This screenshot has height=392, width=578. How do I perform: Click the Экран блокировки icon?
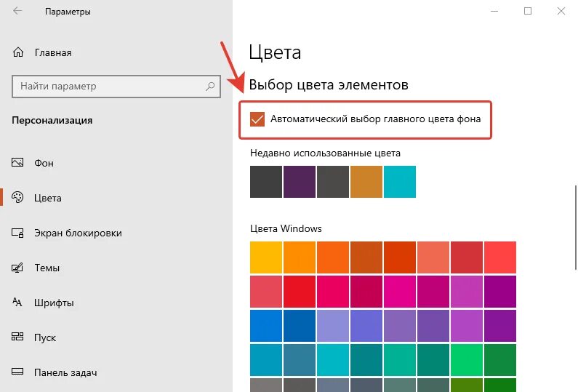pos(17,233)
